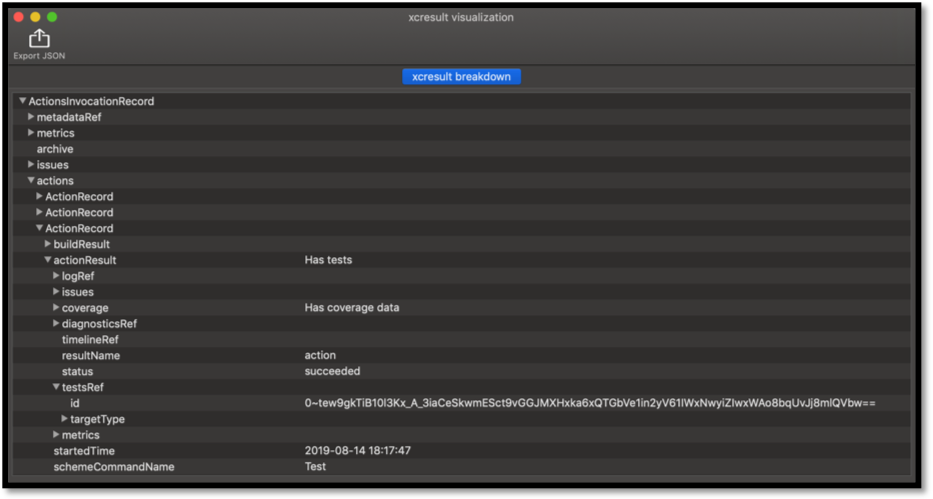
Task: Expand the metadataRef row
Action: [31, 117]
